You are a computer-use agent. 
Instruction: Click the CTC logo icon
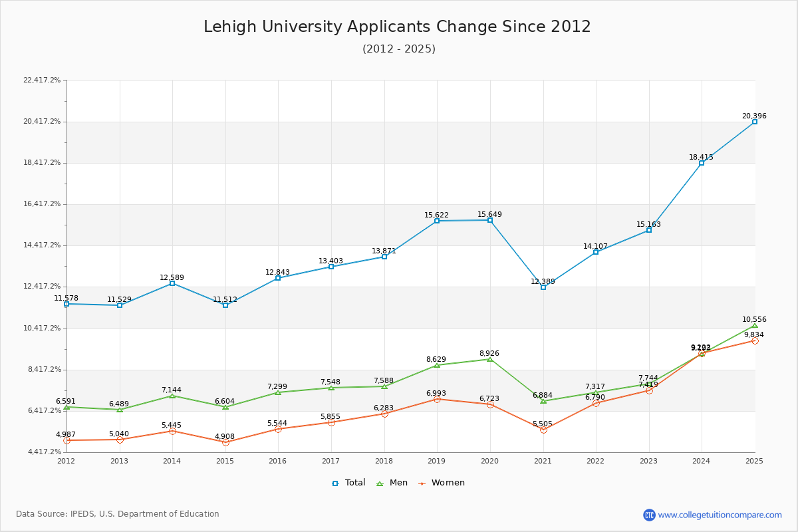pyautogui.click(x=649, y=515)
